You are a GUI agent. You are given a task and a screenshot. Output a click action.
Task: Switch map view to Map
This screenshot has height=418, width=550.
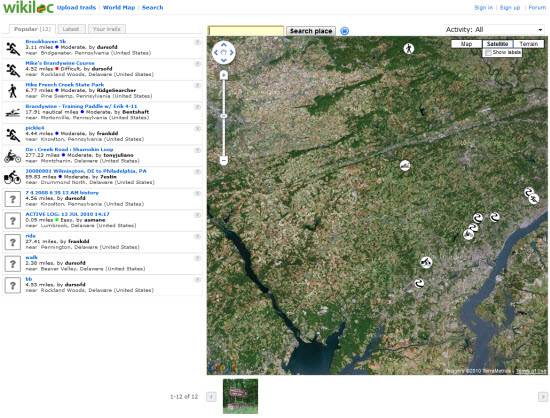click(466, 44)
